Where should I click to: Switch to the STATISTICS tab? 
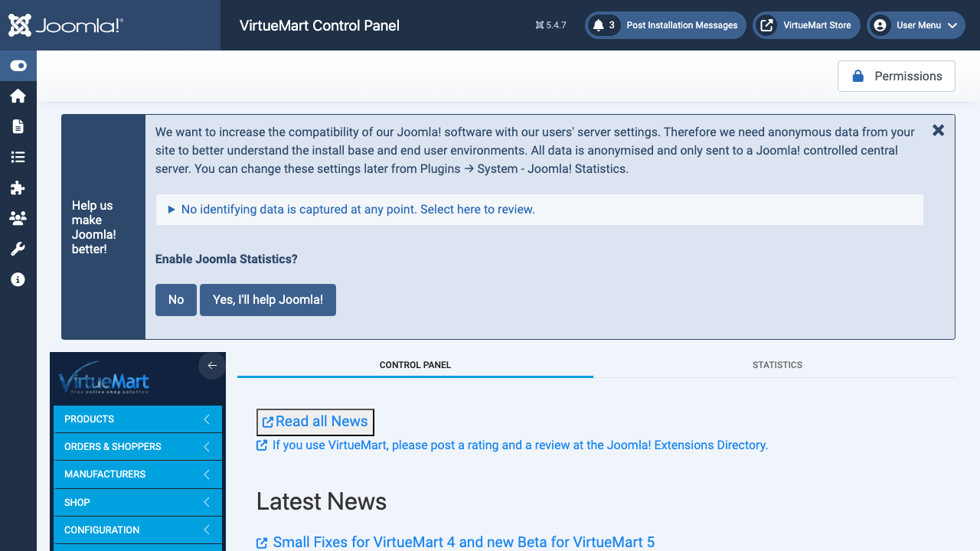777,365
